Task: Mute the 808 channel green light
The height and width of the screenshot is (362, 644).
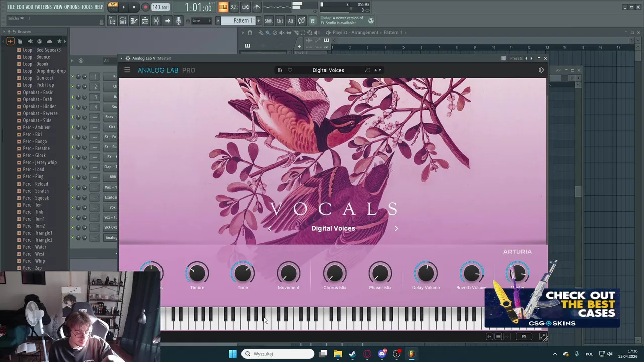Action: pyautogui.click(x=72, y=177)
